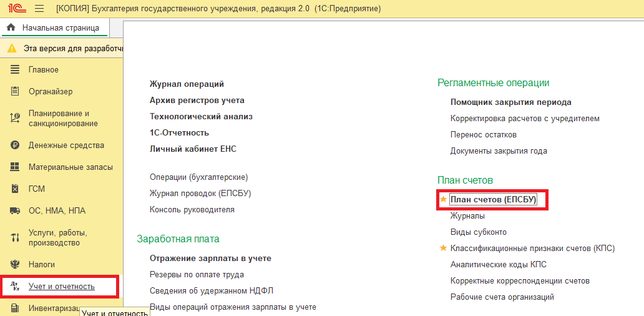Open Корректные корреспонденции счетов
This screenshot has height=316, width=644.
point(520,280)
